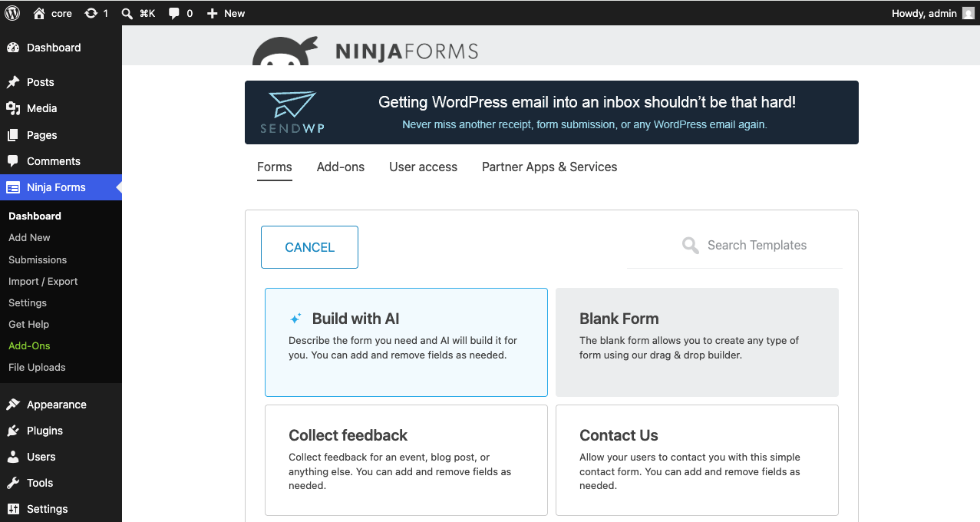The width and height of the screenshot is (980, 522).
Task: Click the Tools wrench icon
Action: click(13, 483)
